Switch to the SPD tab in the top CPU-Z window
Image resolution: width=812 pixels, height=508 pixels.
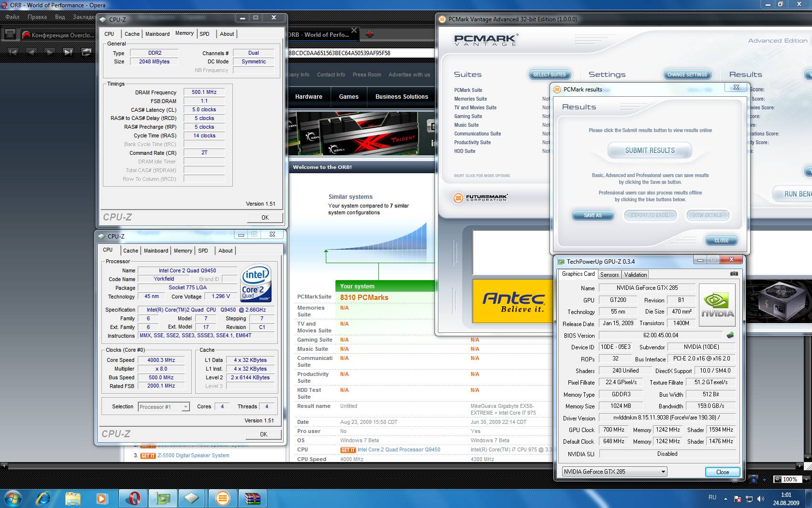tap(204, 34)
